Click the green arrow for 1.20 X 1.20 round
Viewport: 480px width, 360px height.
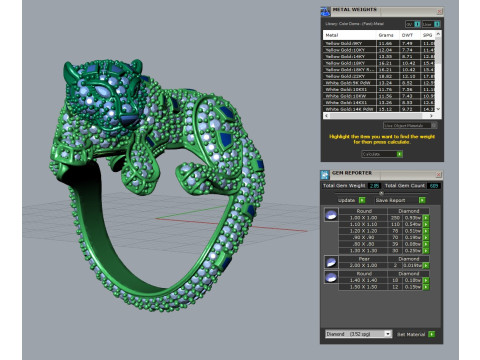(426, 231)
